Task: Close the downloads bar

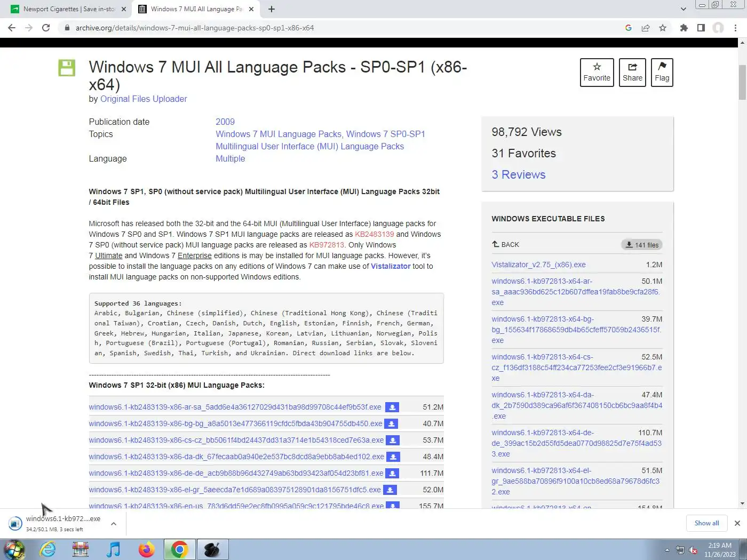Action: point(737,523)
